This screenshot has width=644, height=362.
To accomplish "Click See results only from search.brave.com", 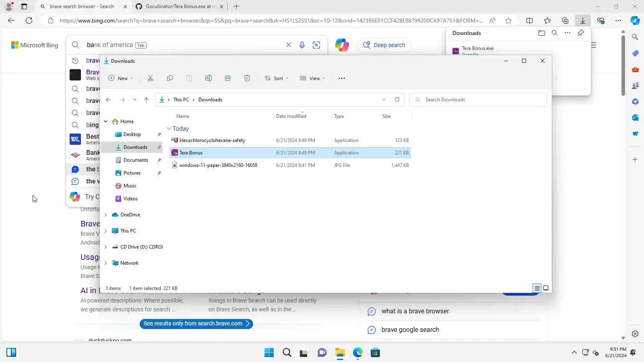I will tap(196, 324).
